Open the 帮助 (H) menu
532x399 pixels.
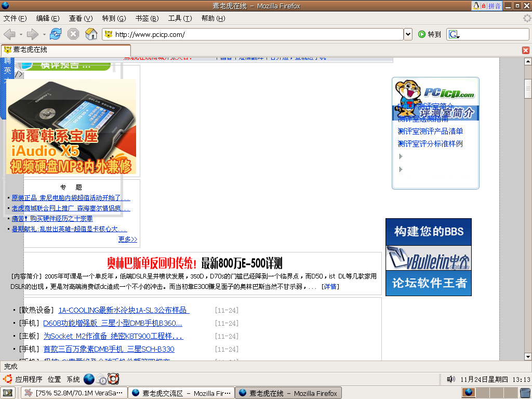click(213, 18)
